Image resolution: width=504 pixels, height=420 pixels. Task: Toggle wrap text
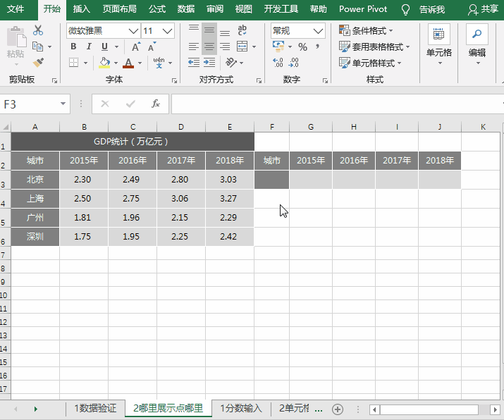pos(242,30)
